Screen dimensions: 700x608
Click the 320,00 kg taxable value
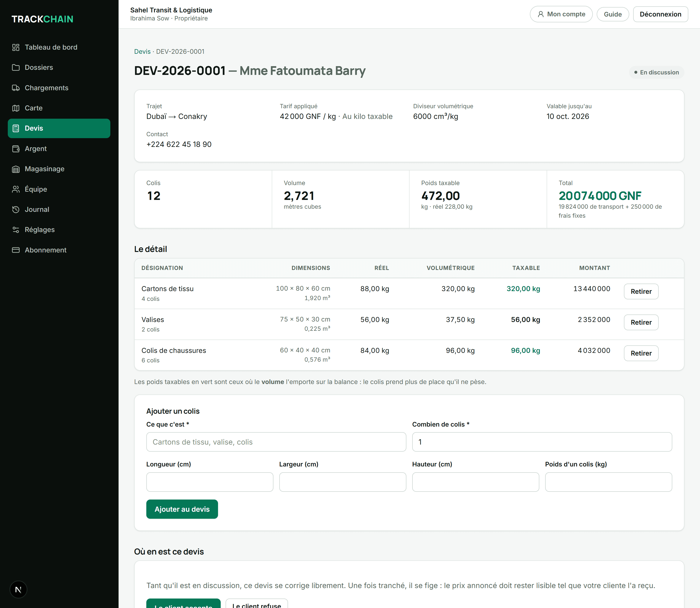523,289
